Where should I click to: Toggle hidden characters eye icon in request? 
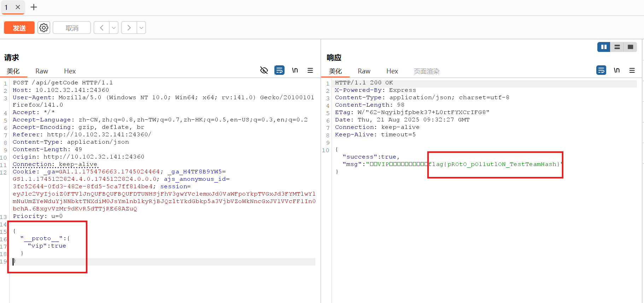tap(264, 70)
